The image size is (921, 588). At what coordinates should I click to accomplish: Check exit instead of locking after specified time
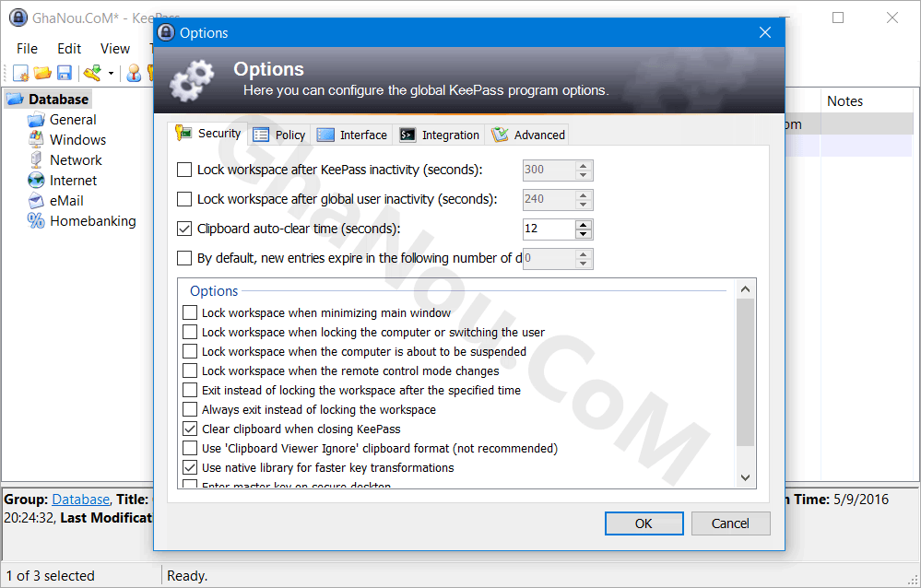click(190, 390)
